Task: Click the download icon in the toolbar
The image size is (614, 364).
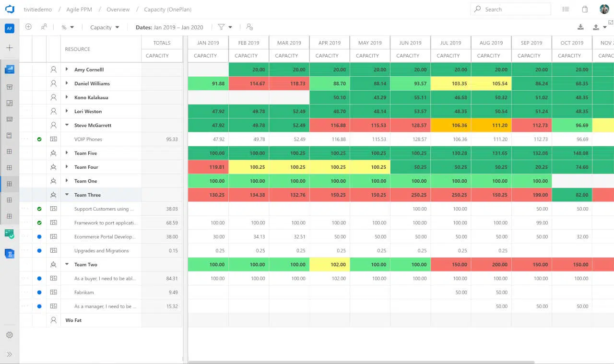Action: 580,27
